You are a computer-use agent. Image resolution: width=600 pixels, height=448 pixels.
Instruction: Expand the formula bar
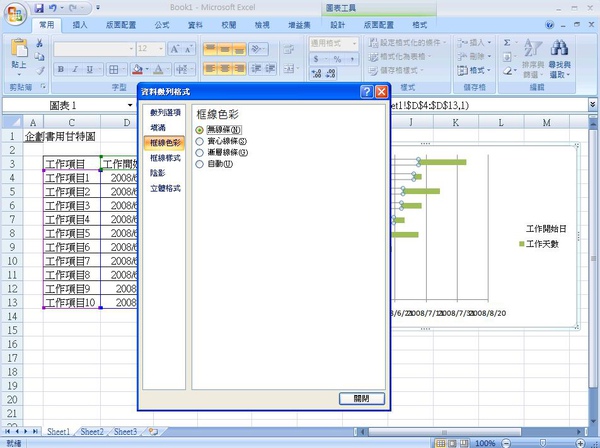(x=592, y=104)
